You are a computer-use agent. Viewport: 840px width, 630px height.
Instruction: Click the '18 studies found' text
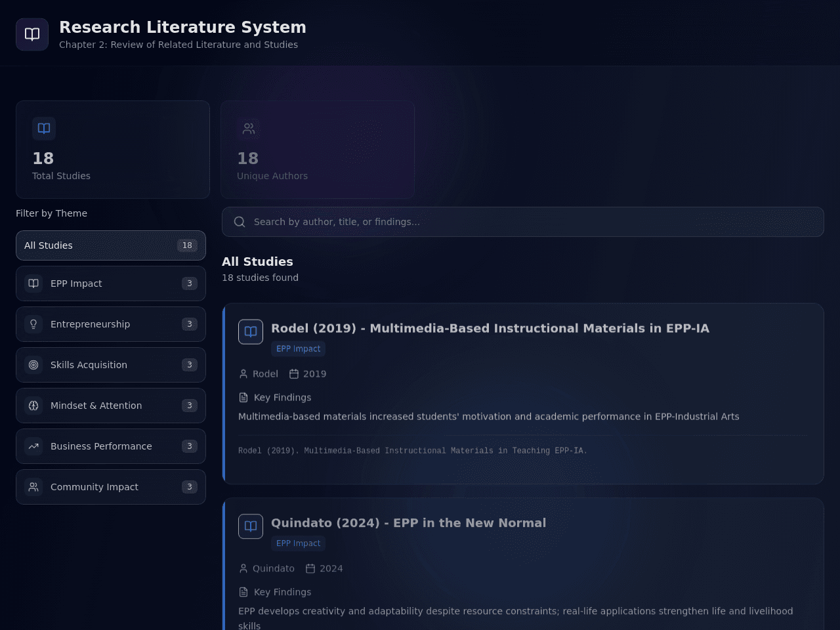click(x=260, y=278)
